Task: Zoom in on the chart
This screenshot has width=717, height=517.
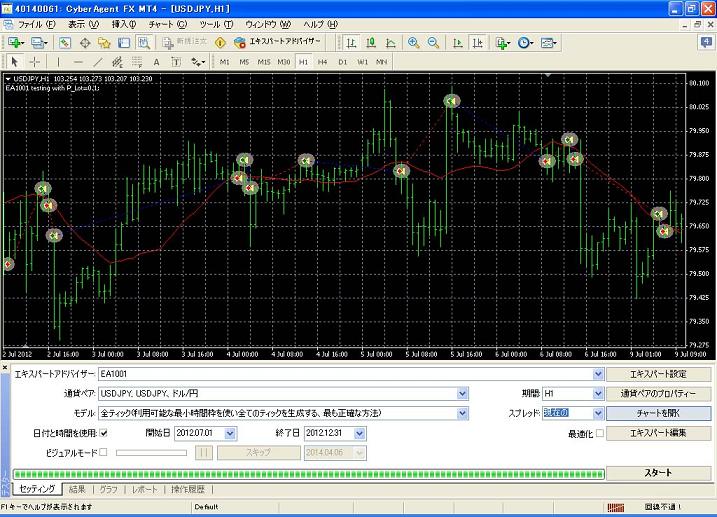Action: click(x=413, y=43)
